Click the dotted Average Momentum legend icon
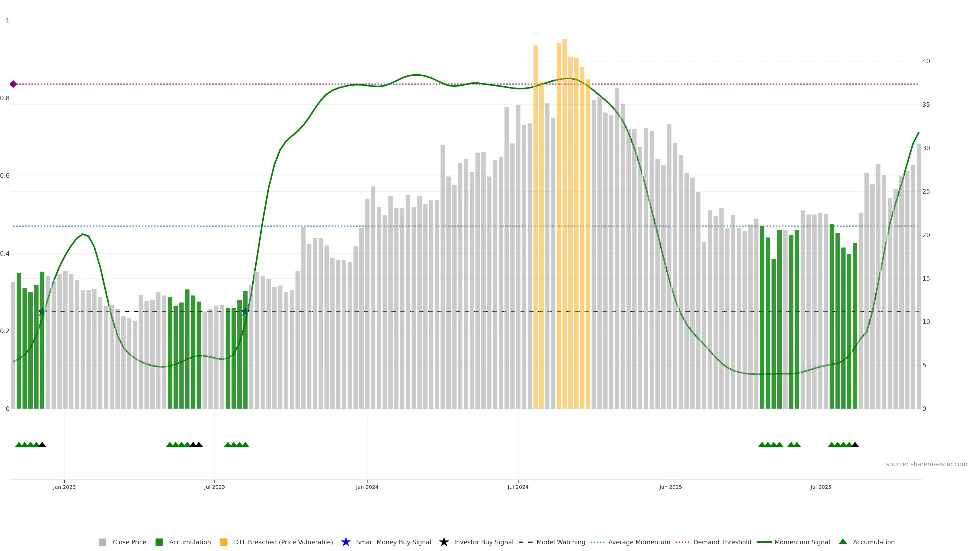 [x=597, y=542]
